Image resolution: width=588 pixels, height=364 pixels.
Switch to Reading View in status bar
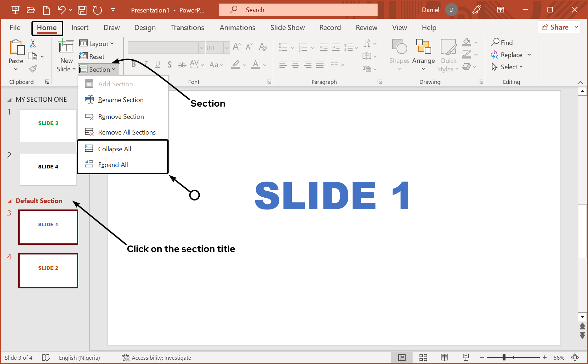click(x=444, y=358)
